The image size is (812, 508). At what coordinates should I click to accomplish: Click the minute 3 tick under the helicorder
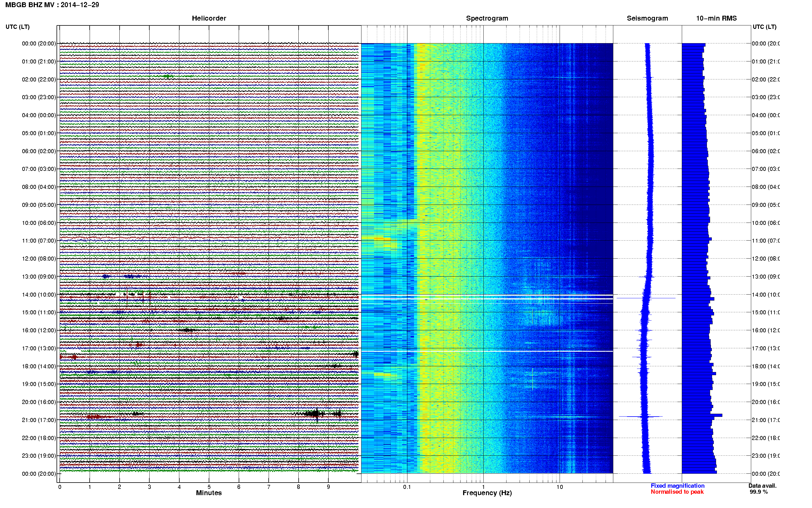[x=149, y=487]
